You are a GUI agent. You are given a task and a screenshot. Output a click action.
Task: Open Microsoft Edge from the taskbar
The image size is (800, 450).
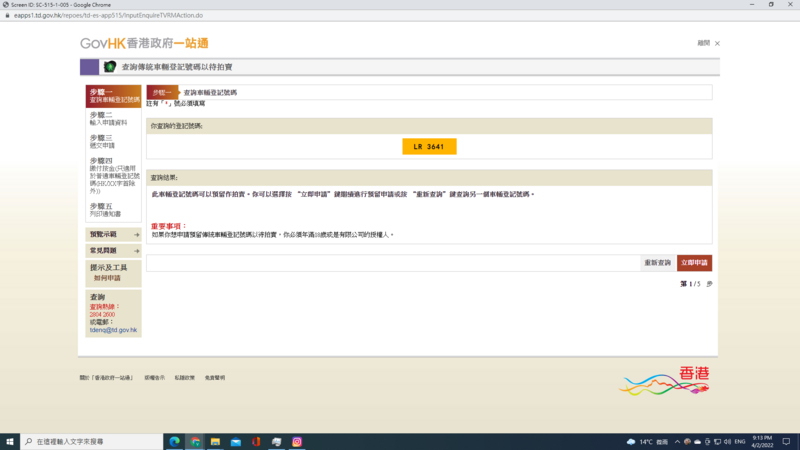click(174, 441)
